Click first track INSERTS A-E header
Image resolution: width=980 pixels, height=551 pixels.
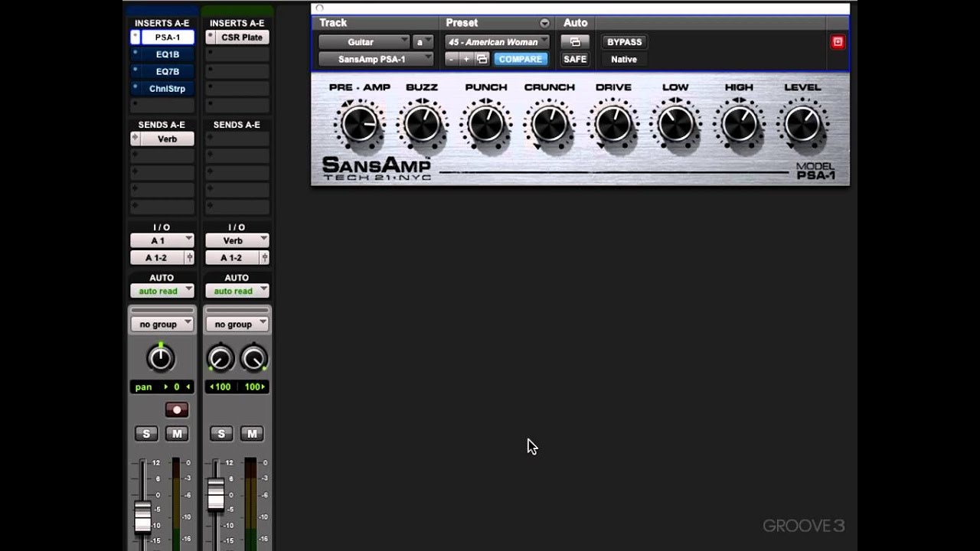point(162,23)
